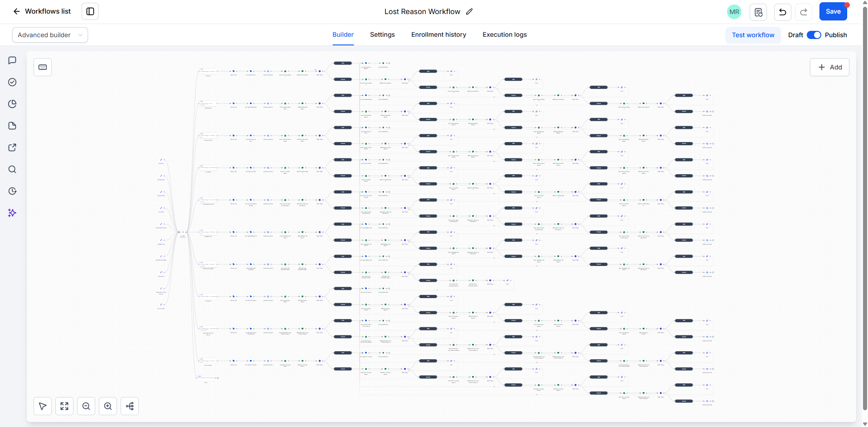Open the AI sparkle icon in sidebar
The height and width of the screenshot is (427, 868).
tap(12, 213)
